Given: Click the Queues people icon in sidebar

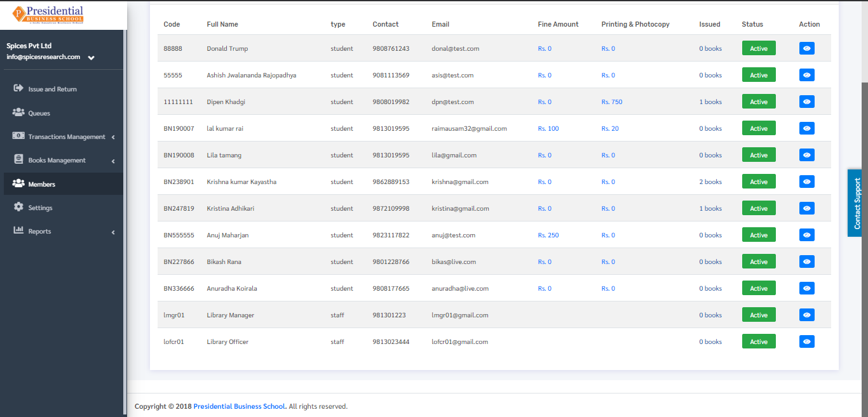Looking at the screenshot, I should pyautogui.click(x=18, y=112).
